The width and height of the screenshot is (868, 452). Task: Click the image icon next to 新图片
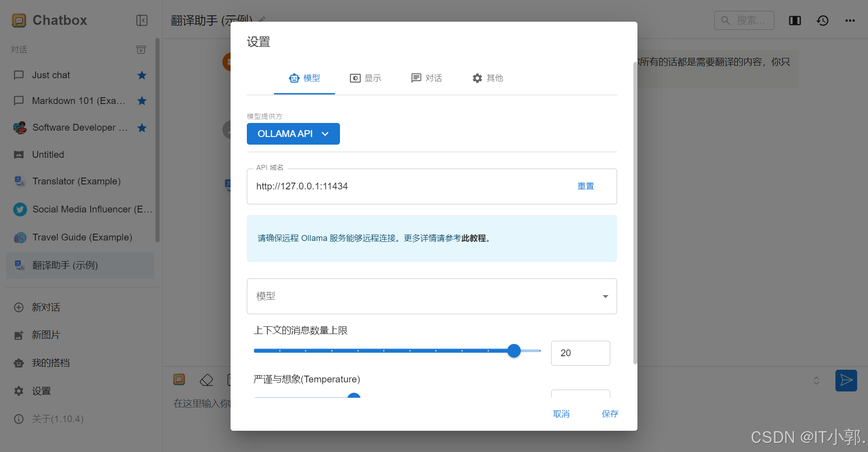[19, 335]
